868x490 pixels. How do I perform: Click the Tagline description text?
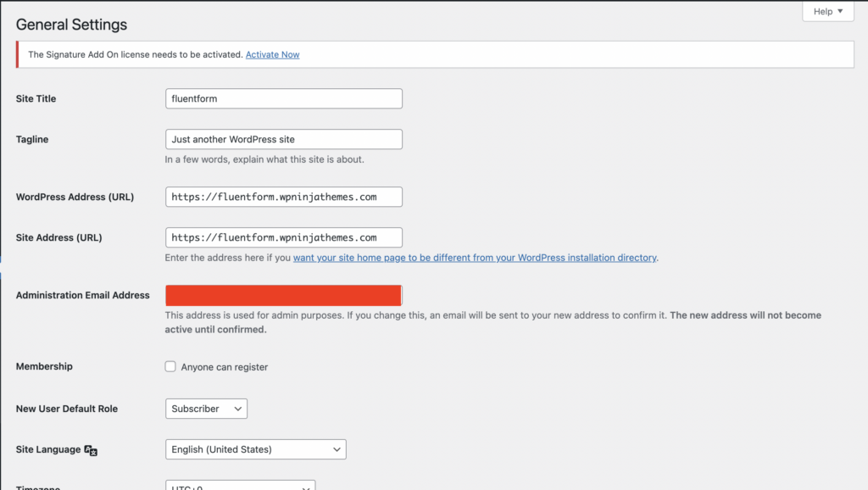point(264,159)
